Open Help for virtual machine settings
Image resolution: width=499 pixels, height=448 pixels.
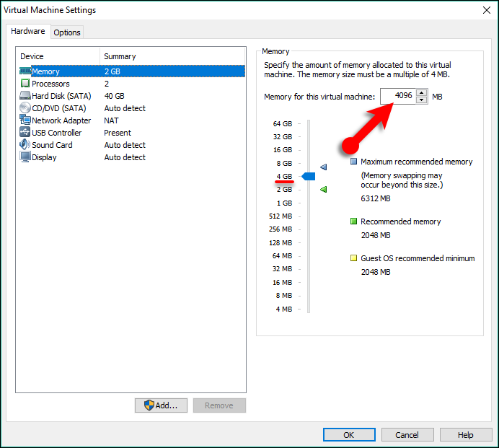466,435
